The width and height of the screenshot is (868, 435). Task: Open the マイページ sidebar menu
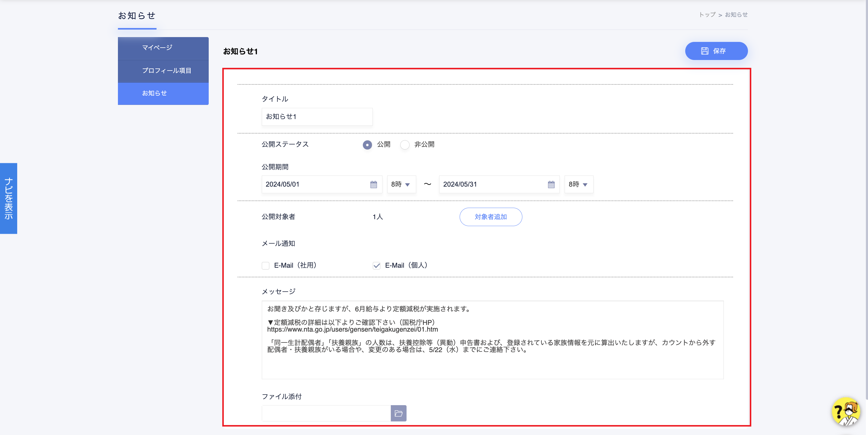[163, 48]
